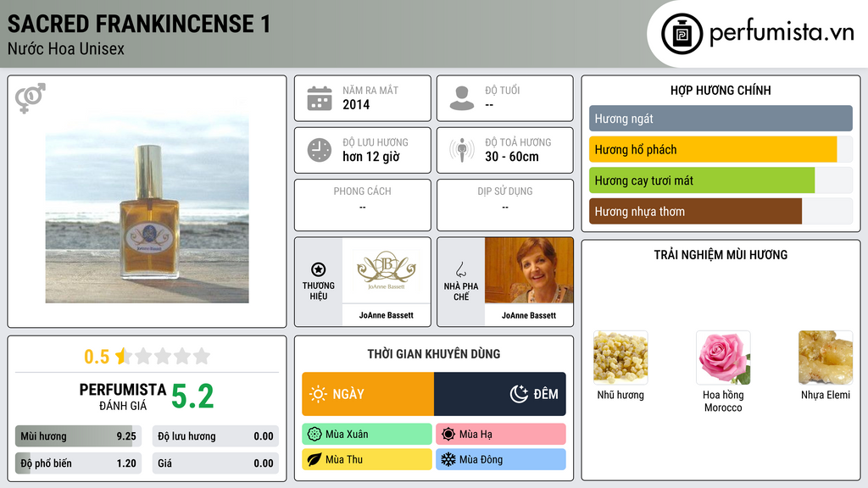Click the Độ phổ biến 1.20 score bar
This screenshot has height=488, width=868.
click(x=78, y=463)
